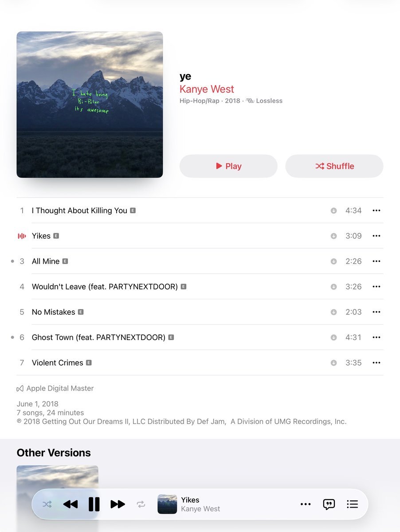Download the All Mine track

[333, 261]
